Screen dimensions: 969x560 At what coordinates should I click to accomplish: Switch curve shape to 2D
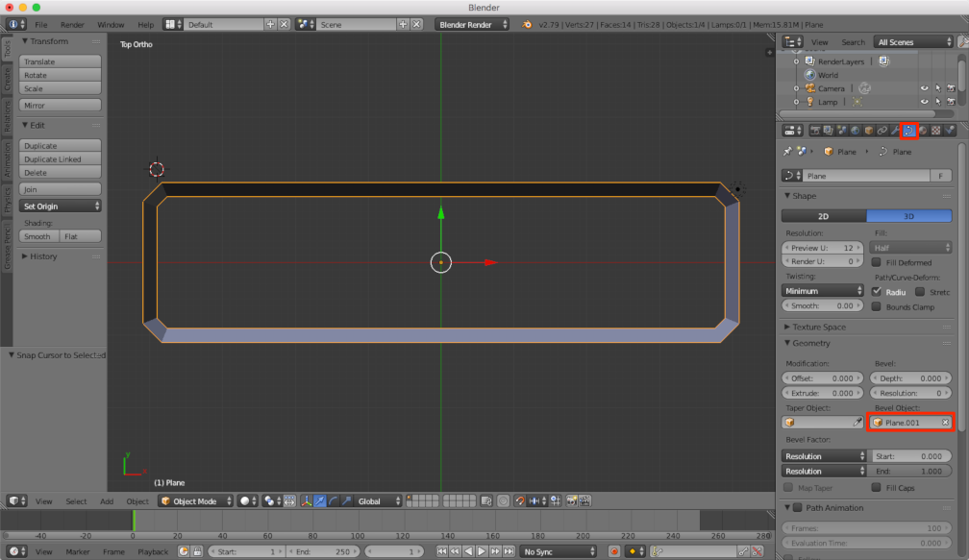823,216
